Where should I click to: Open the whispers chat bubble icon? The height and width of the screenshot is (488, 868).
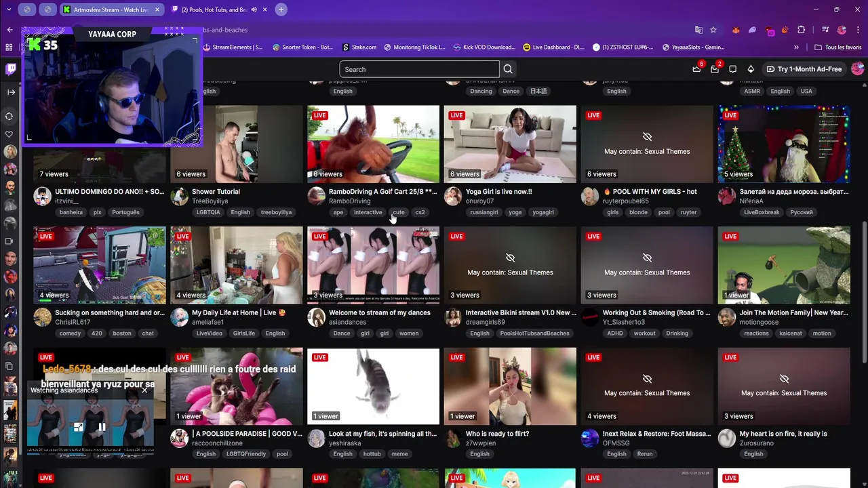(x=732, y=69)
